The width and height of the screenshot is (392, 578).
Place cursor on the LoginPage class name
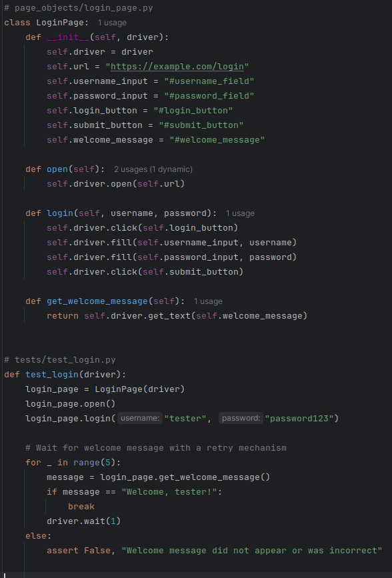click(60, 23)
